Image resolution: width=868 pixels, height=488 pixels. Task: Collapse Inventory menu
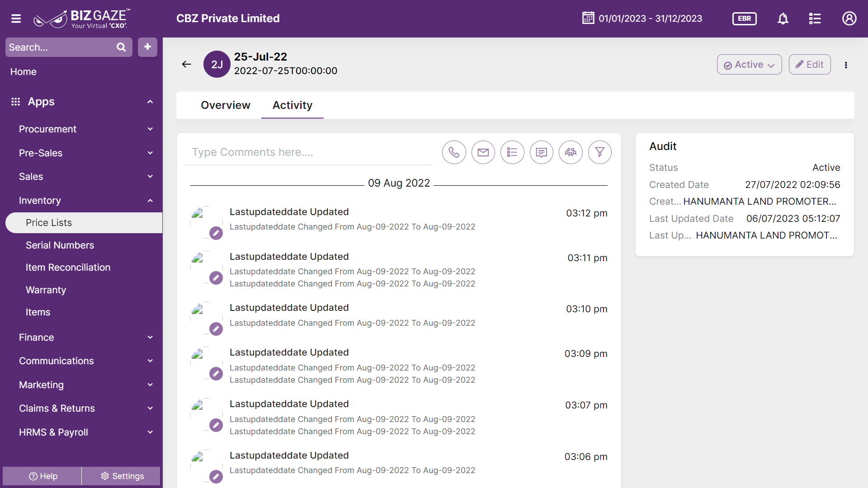[150, 201]
